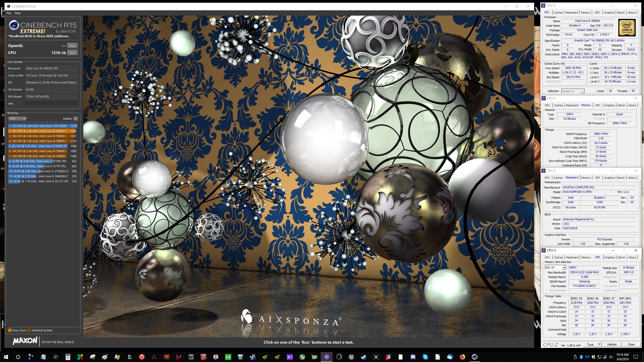Image resolution: width=644 pixels, height=362 pixels.
Task: Open the Help menu in Cinebench
Action: pos(18,13)
